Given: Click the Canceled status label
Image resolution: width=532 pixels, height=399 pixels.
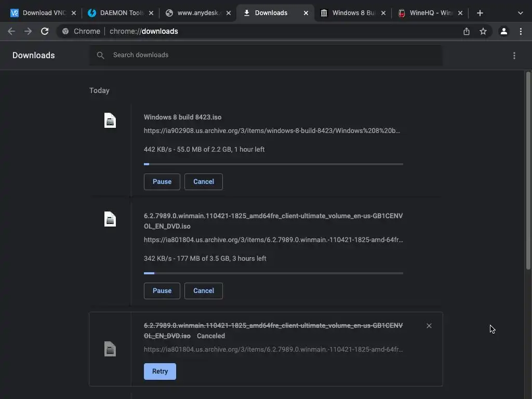Looking at the screenshot, I should tap(211, 336).
